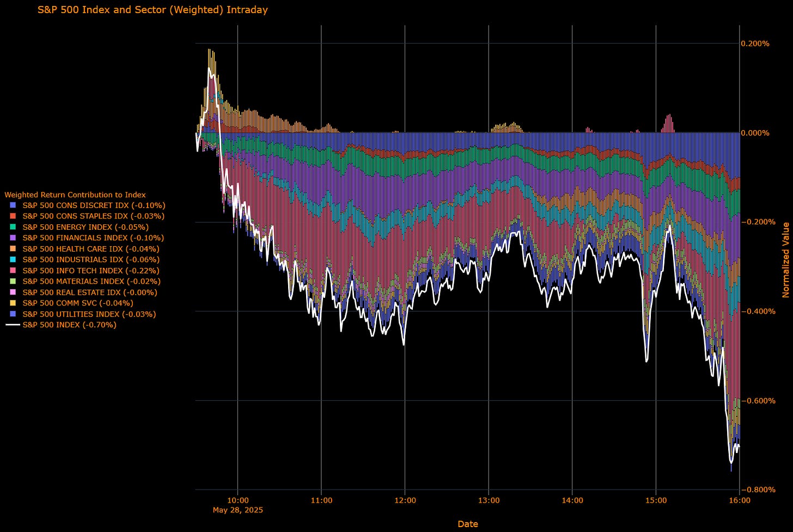Click the purple FINANCIALS INDEX legend swatch

click(13, 238)
